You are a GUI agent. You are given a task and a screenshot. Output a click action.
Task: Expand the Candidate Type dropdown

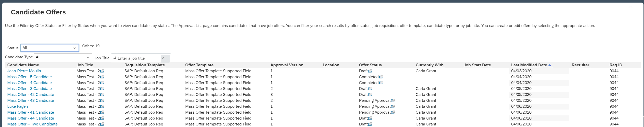coord(63,57)
